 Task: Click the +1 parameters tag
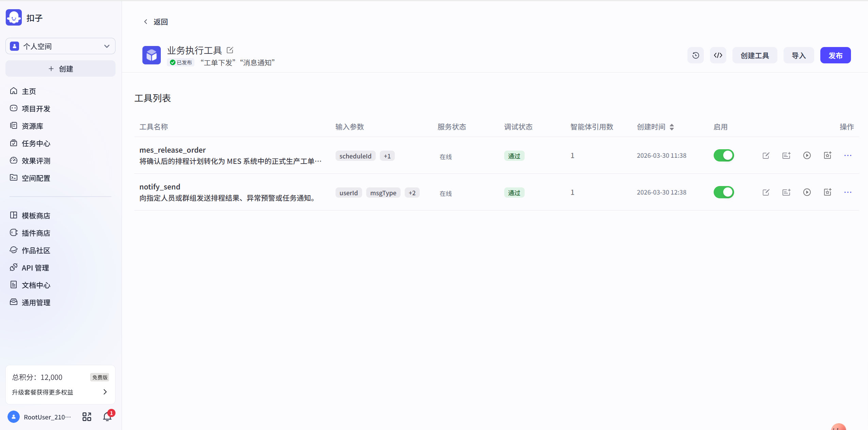387,156
